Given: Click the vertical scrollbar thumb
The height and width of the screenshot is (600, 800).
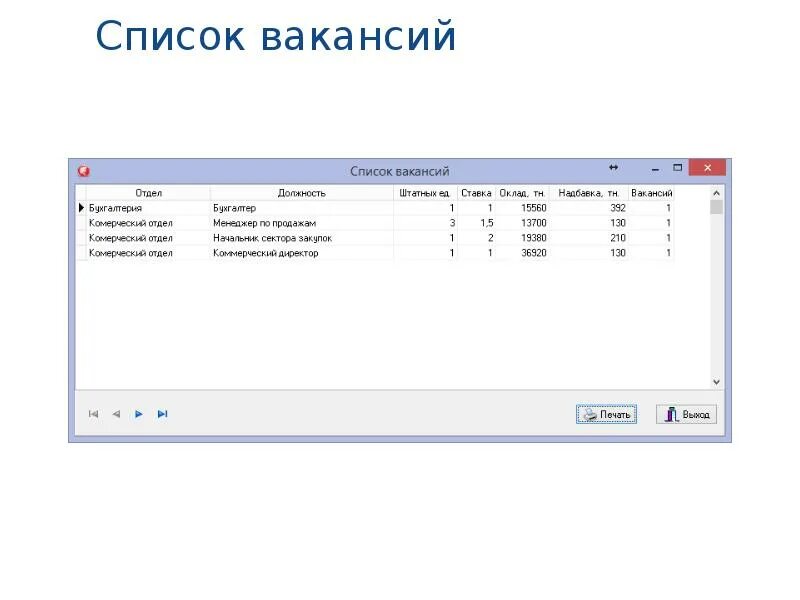Looking at the screenshot, I should 716,207.
